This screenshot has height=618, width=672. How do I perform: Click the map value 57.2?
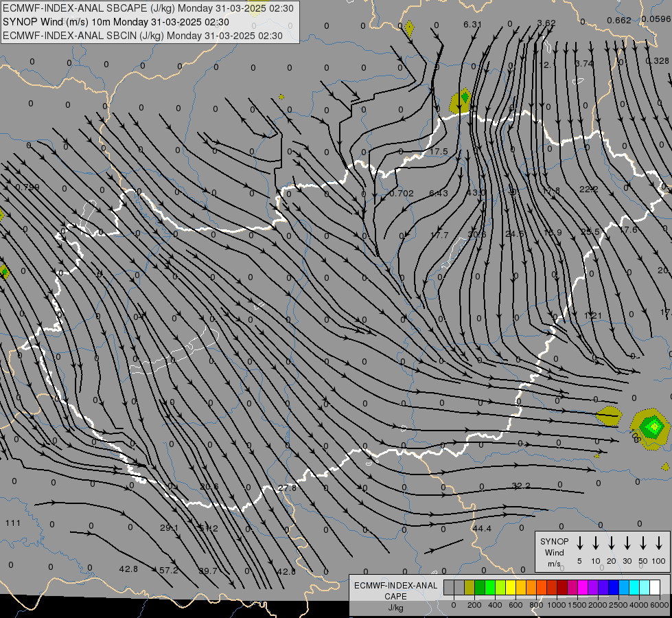coord(168,571)
